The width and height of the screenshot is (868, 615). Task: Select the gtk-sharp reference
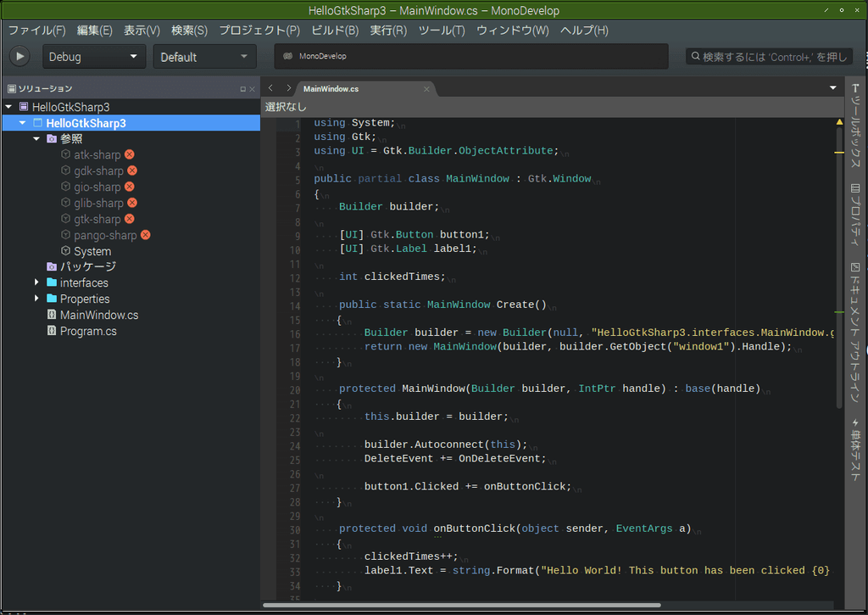coord(97,219)
